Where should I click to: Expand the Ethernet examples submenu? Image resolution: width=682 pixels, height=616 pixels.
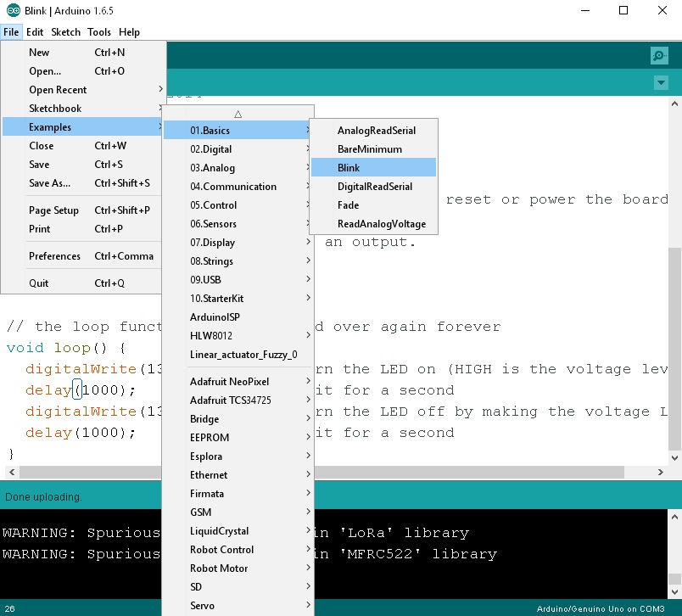click(238, 475)
